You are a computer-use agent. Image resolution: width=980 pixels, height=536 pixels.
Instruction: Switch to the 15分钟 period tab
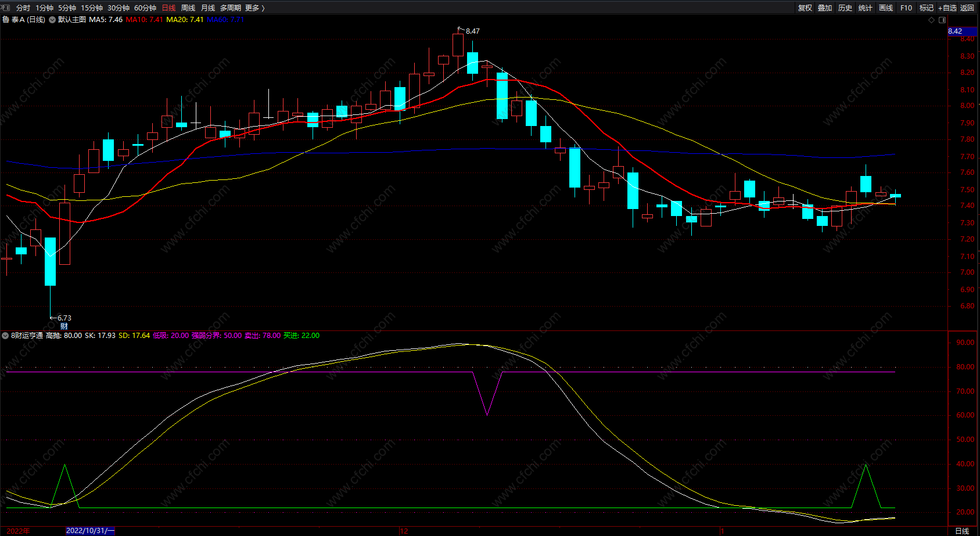92,8
